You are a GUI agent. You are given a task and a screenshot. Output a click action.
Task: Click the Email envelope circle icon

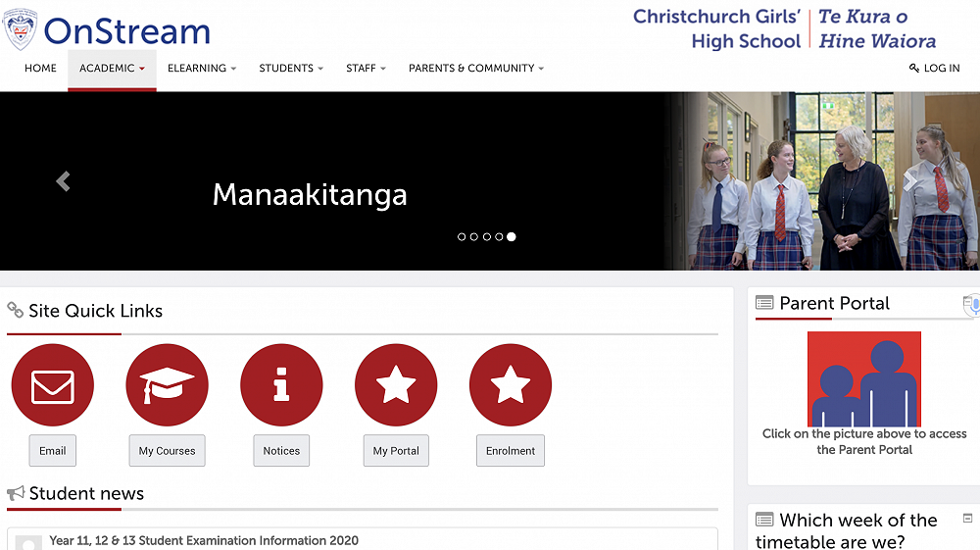[x=53, y=385]
